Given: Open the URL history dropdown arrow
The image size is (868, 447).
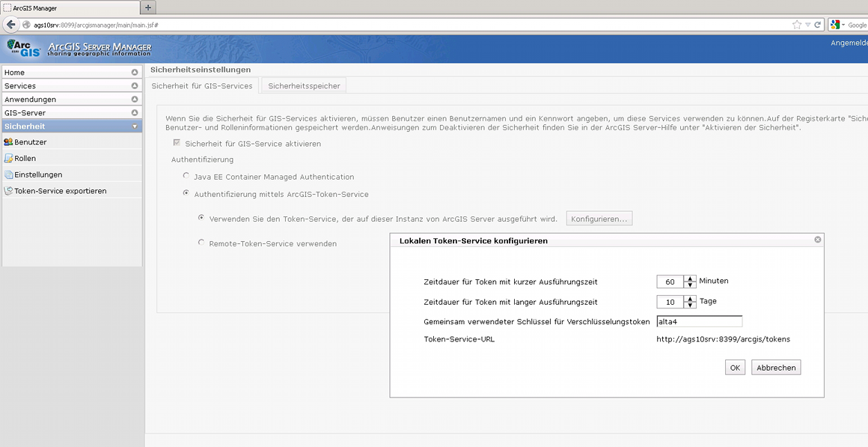Looking at the screenshot, I should (807, 25).
